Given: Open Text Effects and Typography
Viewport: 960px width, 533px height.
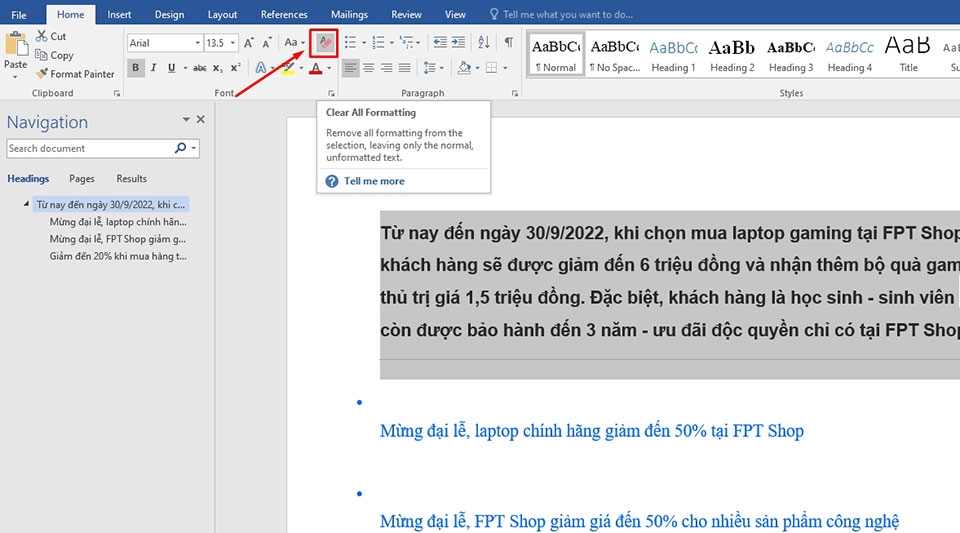Looking at the screenshot, I should (x=261, y=68).
